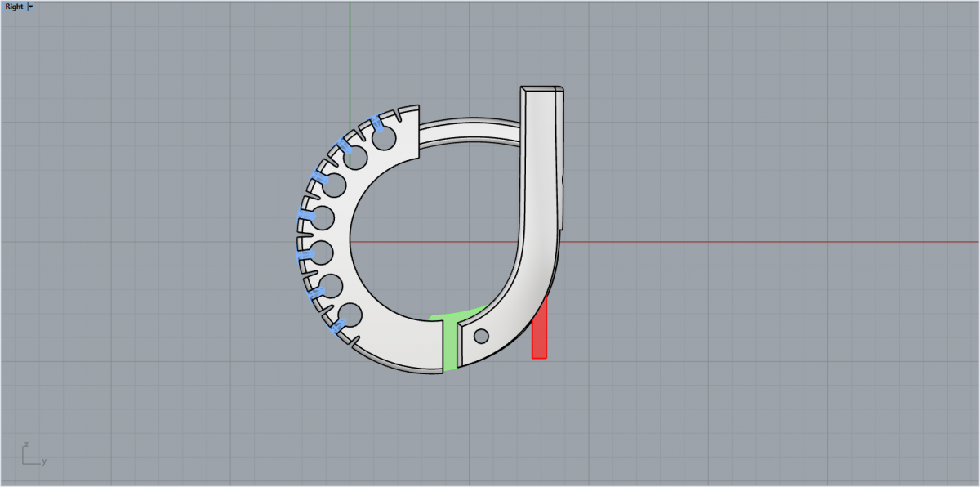Viewport: 980px width, 487px height.
Task: Click the Right viewport title label
Action: tap(14, 7)
